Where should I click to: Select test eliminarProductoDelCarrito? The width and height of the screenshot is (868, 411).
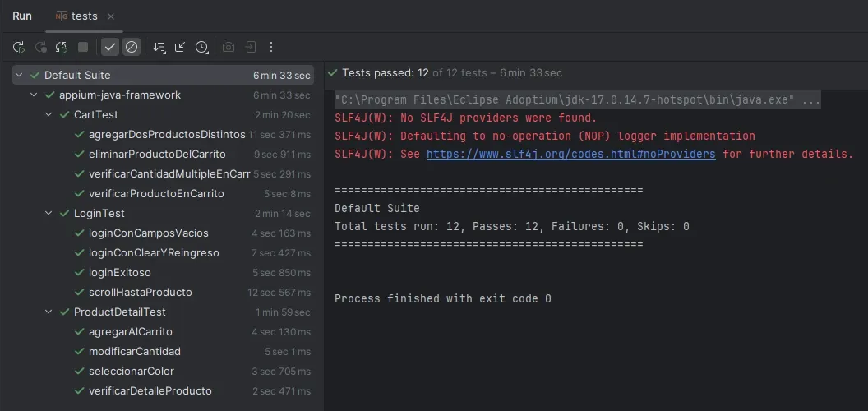tap(163, 154)
